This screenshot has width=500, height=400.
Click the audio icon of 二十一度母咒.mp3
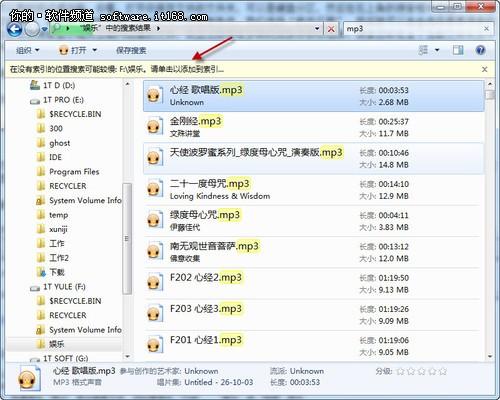154,189
